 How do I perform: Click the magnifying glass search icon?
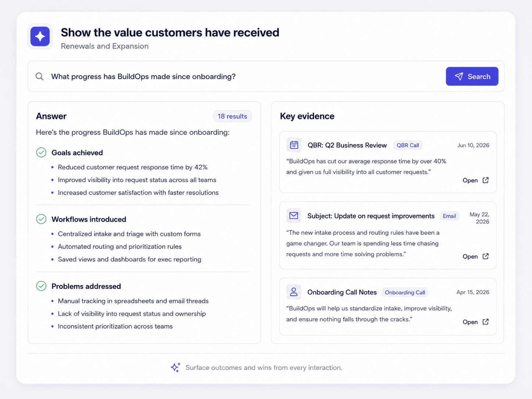39,76
